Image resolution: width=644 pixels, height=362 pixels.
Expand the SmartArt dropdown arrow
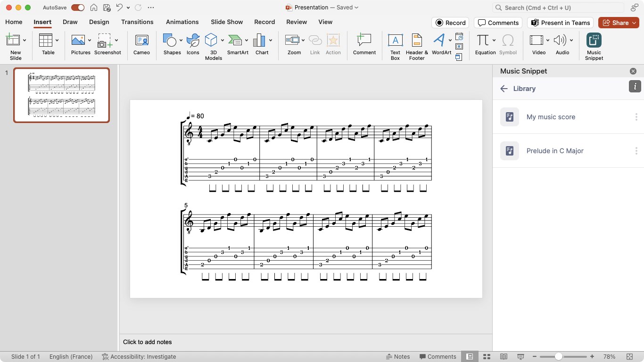(247, 41)
